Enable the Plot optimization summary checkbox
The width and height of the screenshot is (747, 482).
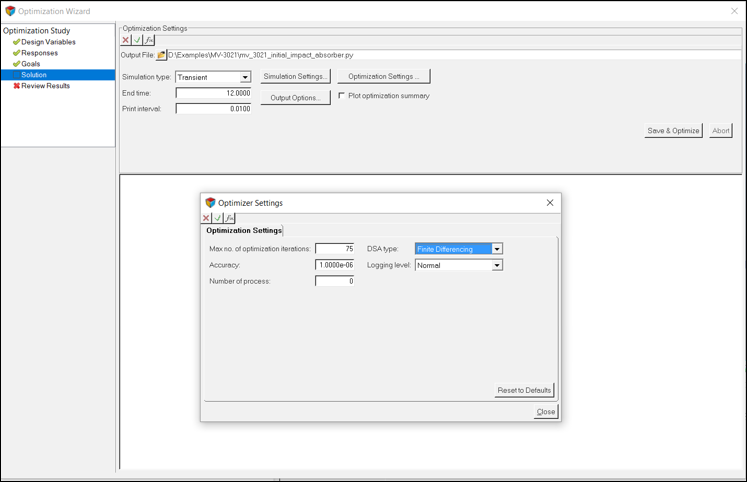[341, 96]
